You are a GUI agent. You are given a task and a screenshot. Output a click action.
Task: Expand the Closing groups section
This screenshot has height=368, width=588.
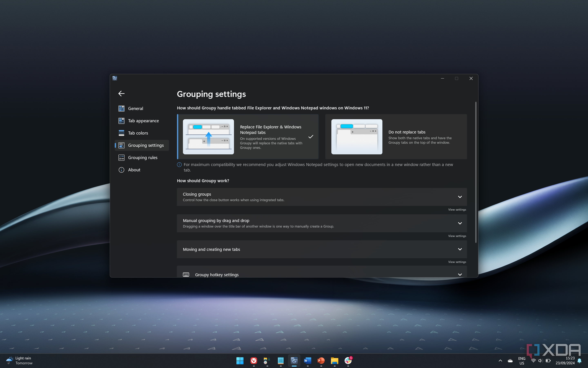[322, 197]
